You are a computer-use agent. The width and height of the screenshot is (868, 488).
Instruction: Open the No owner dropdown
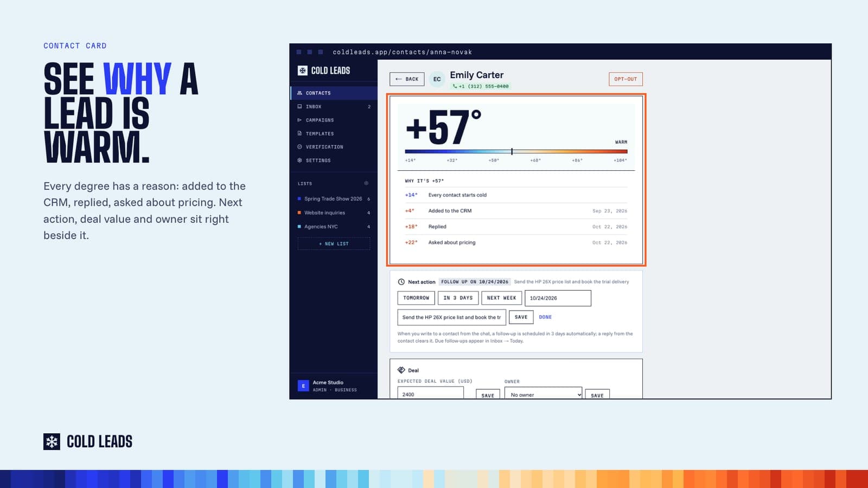pos(544,394)
